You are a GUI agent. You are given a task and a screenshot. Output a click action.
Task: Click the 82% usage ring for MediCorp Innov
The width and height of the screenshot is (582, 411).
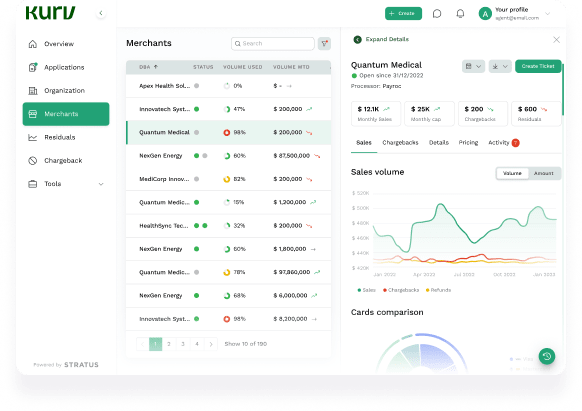[x=226, y=179]
